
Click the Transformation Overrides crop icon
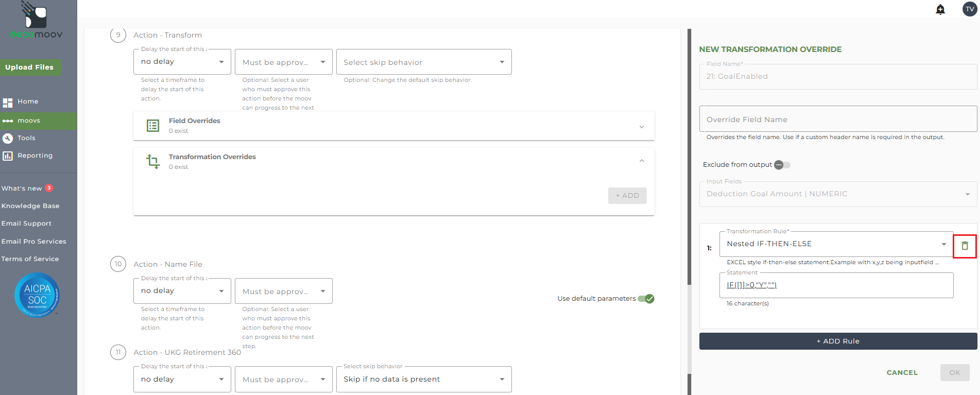[153, 162]
